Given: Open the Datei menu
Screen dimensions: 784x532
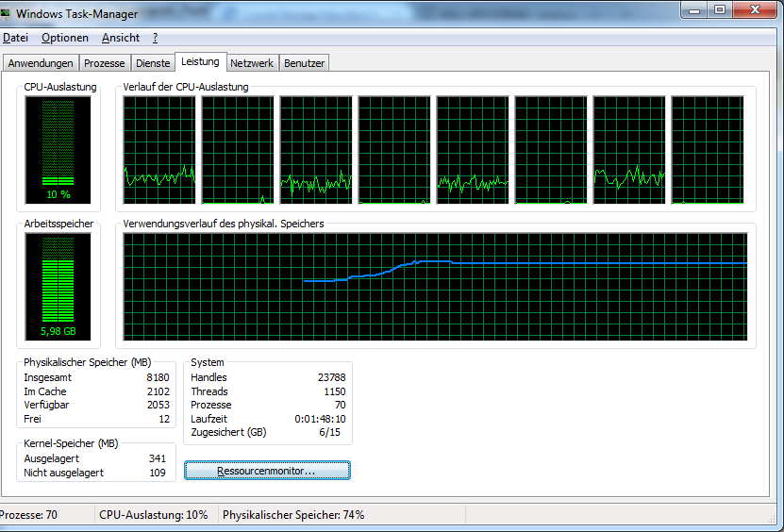Looking at the screenshot, I should pos(15,38).
